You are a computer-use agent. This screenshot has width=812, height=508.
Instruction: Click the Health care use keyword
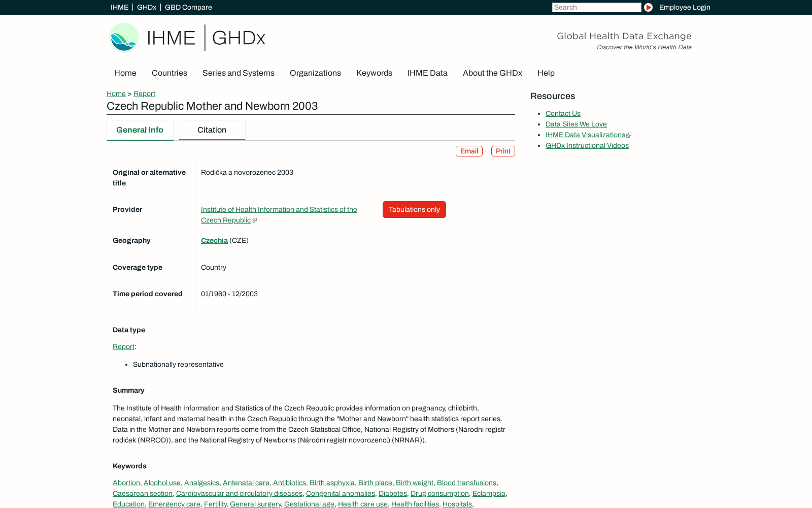pyautogui.click(x=363, y=504)
